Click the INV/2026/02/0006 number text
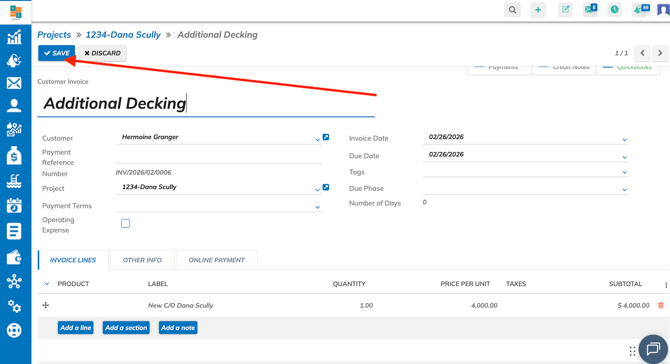The width and height of the screenshot is (670, 364). pos(144,173)
